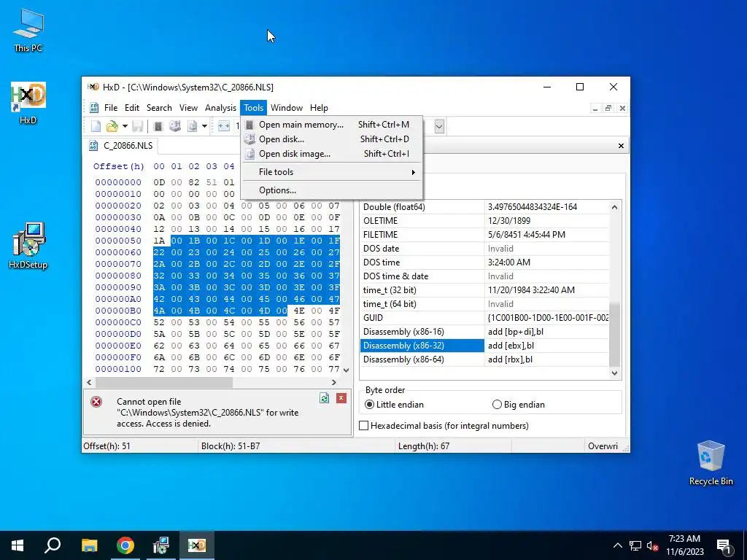Choose Open disk image... menu entry
The height and width of the screenshot is (560, 747).
[332, 154]
